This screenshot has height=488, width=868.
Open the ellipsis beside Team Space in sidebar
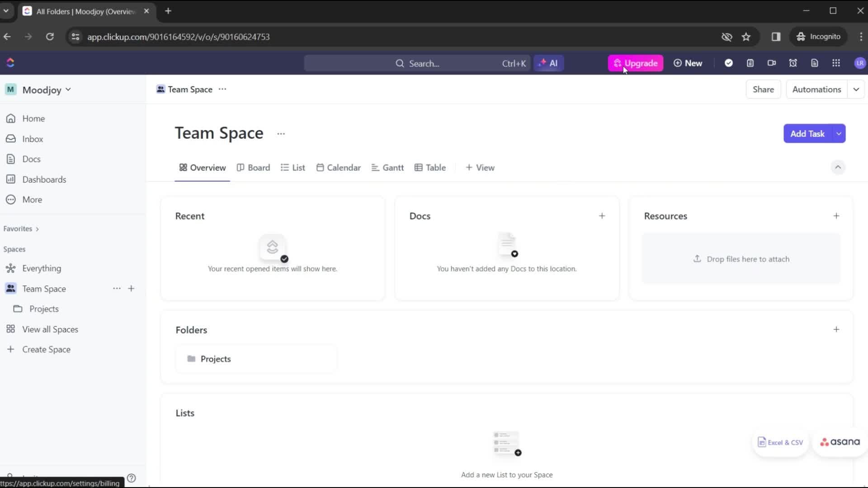117,288
